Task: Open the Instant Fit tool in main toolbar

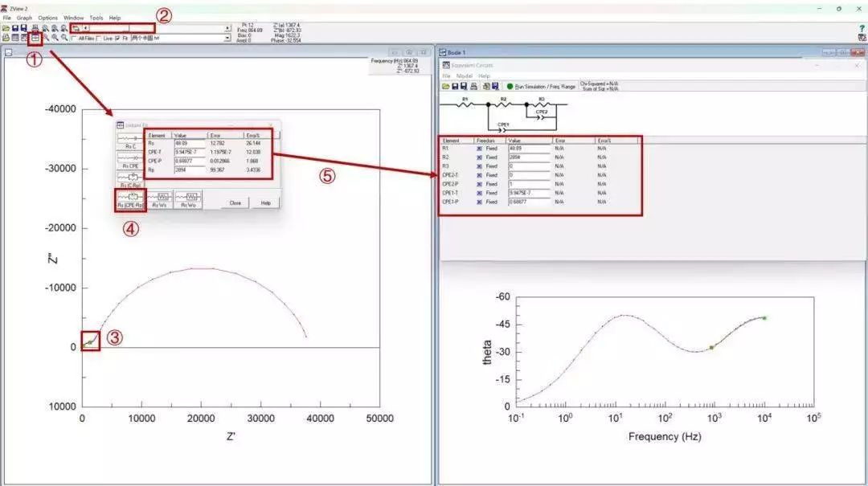Action: pos(35,39)
